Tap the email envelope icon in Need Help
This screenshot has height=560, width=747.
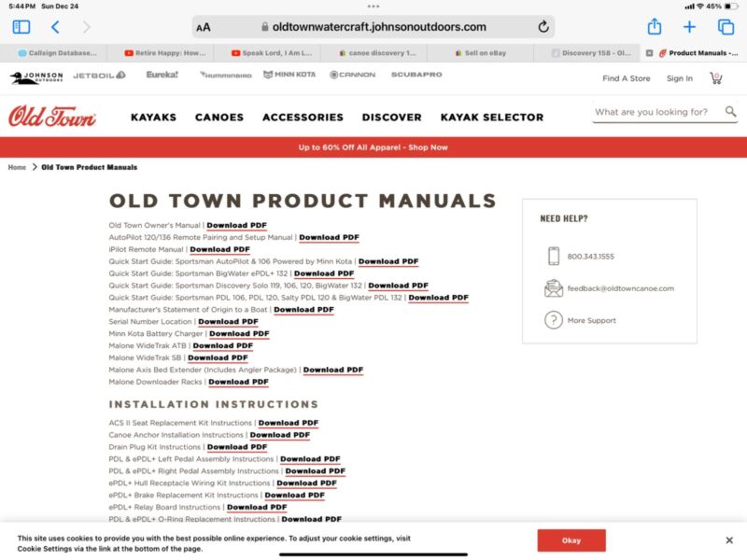tap(553, 288)
